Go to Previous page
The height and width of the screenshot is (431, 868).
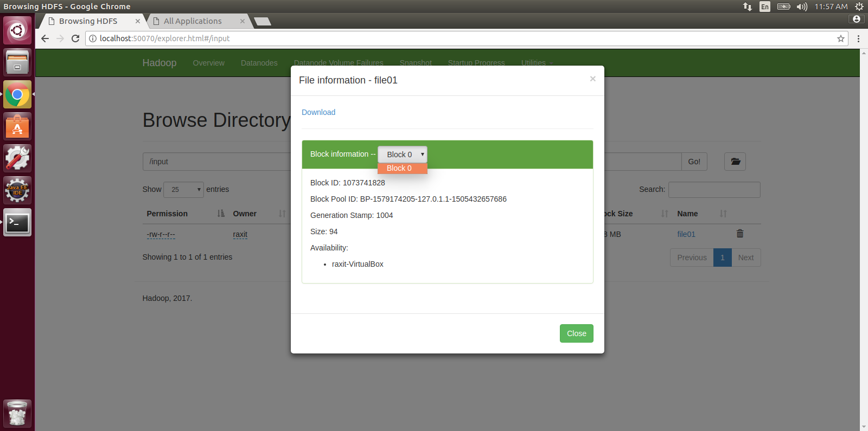(692, 258)
